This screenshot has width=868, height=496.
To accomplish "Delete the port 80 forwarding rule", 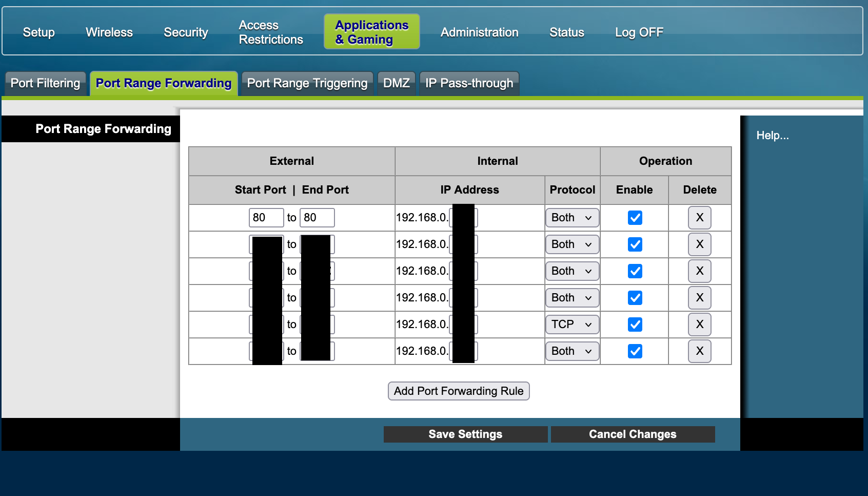I will (699, 218).
